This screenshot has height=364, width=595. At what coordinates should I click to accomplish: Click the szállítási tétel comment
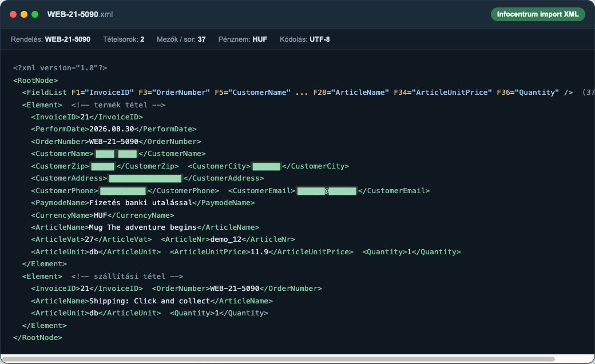coord(127,277)
